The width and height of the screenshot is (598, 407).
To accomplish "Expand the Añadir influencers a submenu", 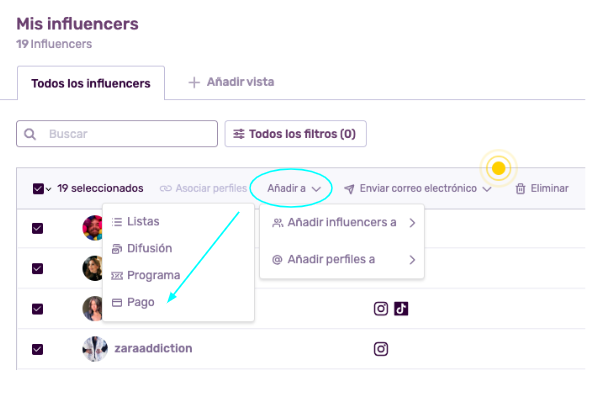I will 342,222.
